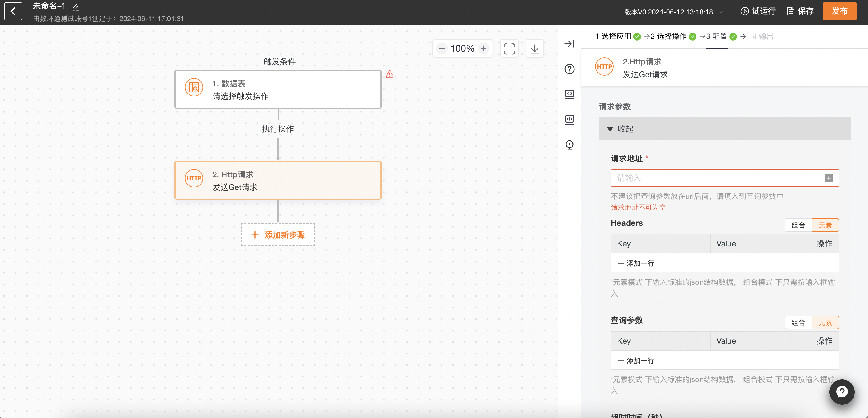Go to step 2 选择操作 tab

coord(673,36)
